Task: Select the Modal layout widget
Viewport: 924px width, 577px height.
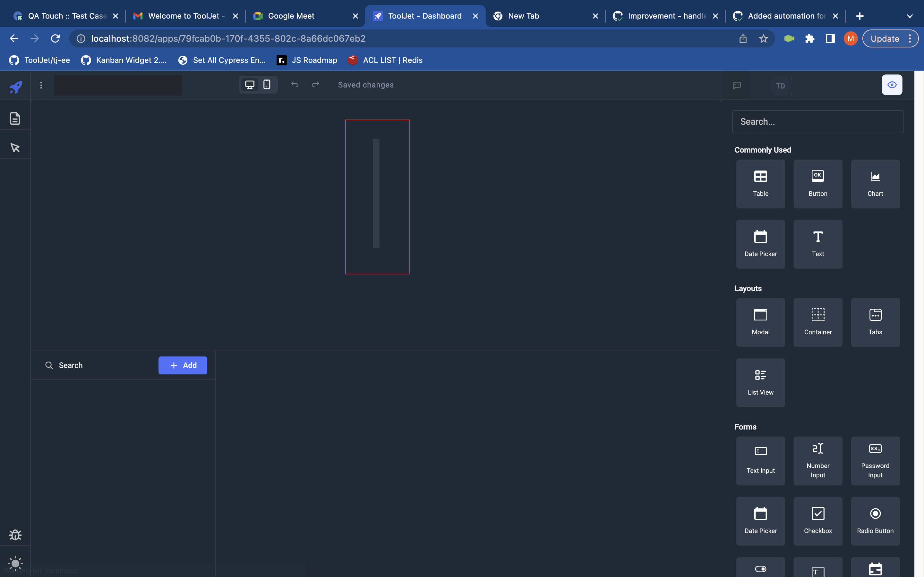Action: coord(760,322)
